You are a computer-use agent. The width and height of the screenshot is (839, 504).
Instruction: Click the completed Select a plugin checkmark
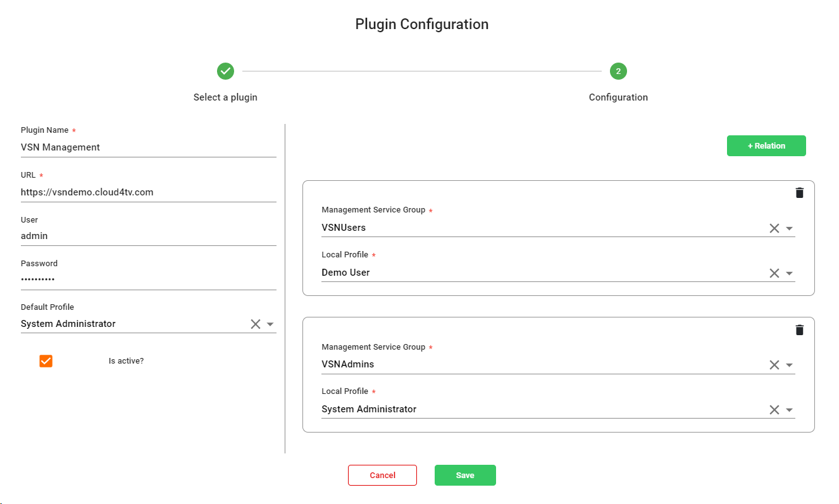coord(225,71)
